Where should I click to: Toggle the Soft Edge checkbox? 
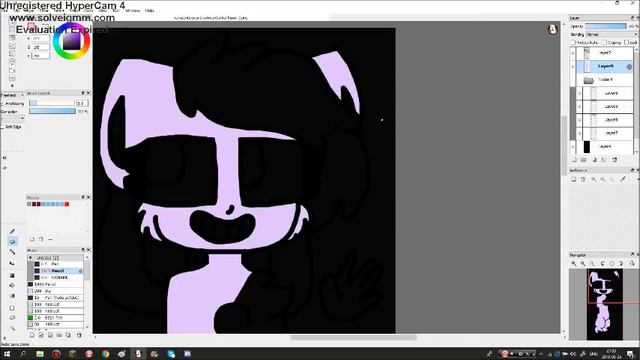2,127
